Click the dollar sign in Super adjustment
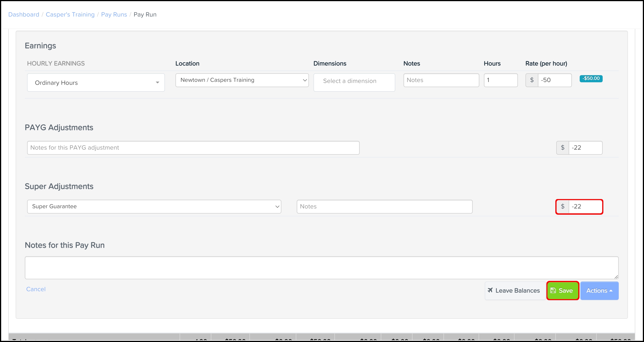This screenshot has width=644, height=342. tap(562, 206)
